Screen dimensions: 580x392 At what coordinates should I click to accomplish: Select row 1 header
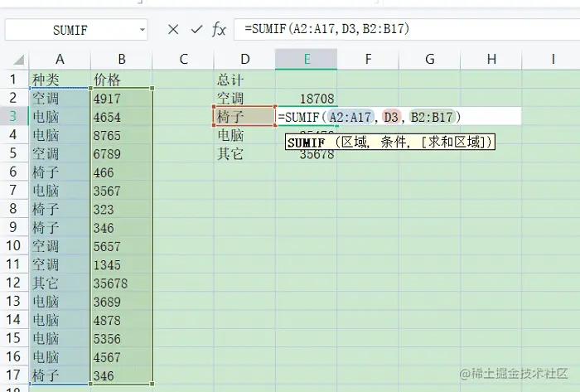click(14, 79)
